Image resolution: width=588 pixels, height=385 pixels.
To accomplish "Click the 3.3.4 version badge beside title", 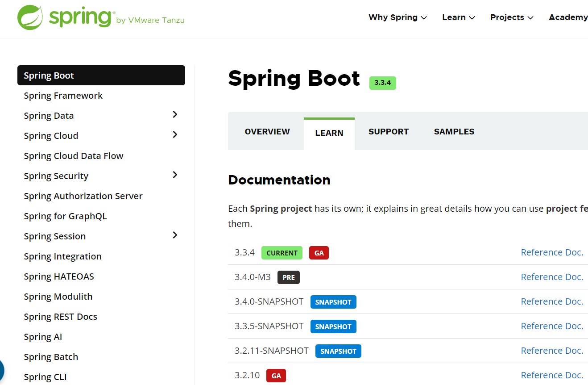I will pos(383,83).
